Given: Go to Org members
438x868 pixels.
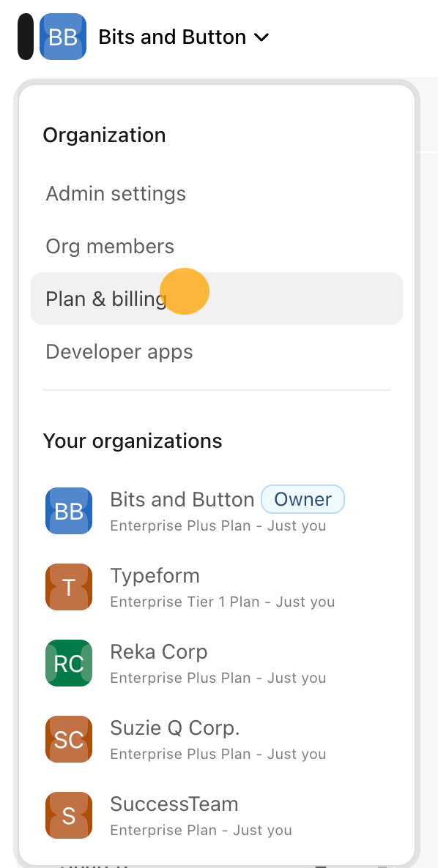Looking at the screenshot, I should (110, 247).
